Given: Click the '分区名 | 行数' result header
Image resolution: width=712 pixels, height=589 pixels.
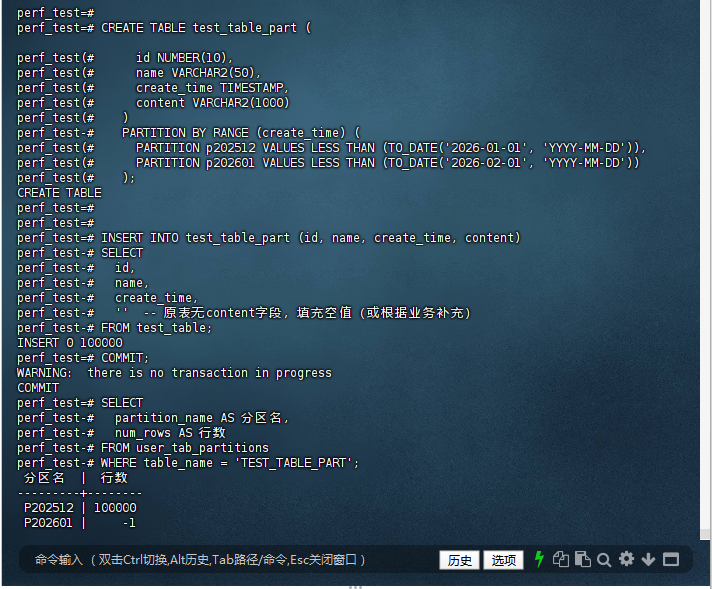Looking at the screenshot, I should pyautogui.click(x=76, y=478).
